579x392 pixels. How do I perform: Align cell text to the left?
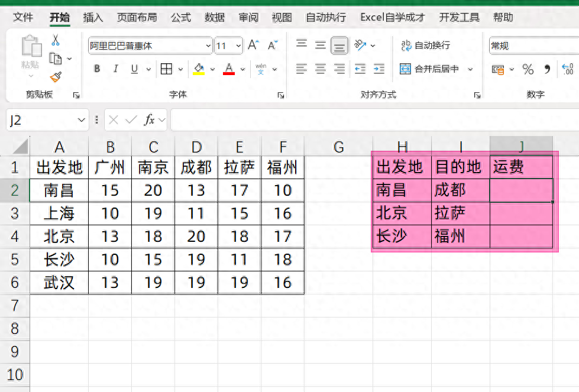(302, 69)
